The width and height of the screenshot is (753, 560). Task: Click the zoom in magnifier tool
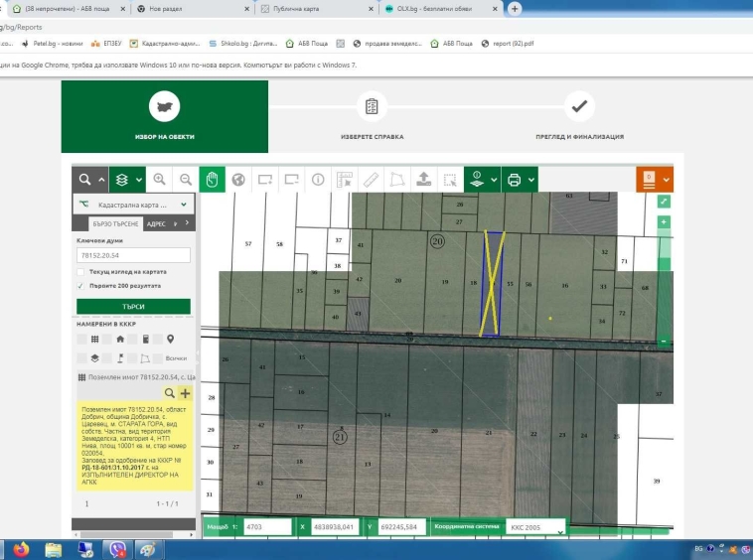click(159, 180)
